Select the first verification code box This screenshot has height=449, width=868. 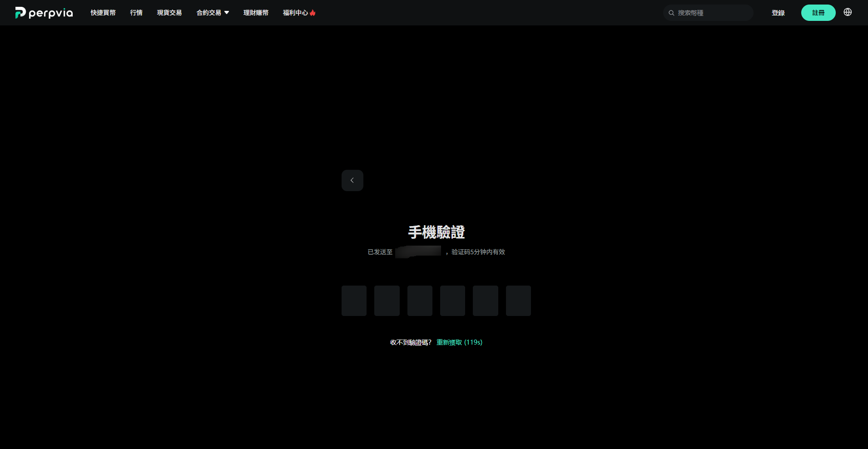click(354, 301)
